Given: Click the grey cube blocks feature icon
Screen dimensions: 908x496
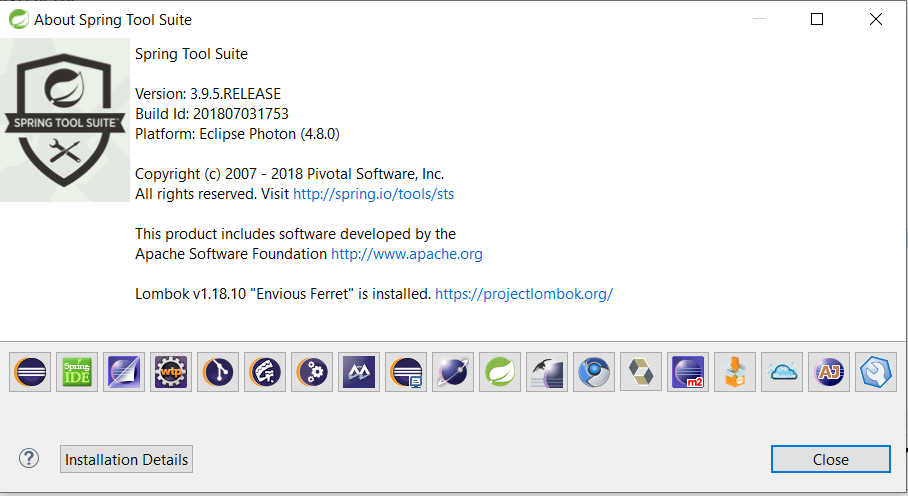Looking at the screenshot, I should click(640, 372).
